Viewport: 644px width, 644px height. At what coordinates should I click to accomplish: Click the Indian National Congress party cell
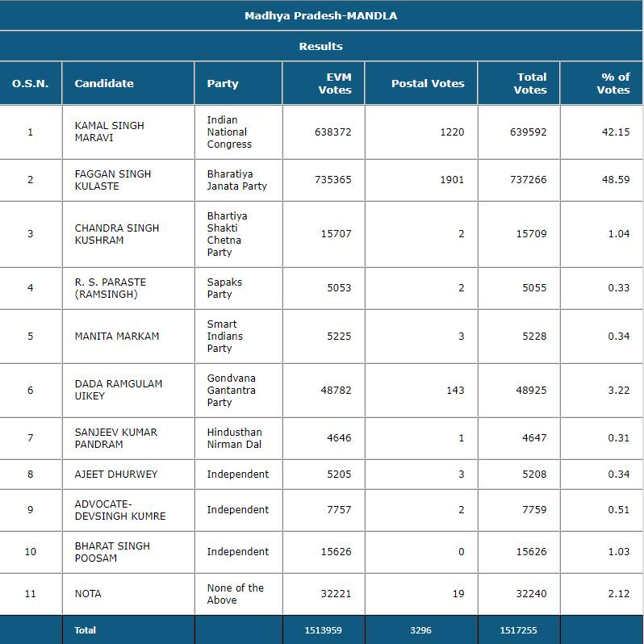click(x=229, y=132)
